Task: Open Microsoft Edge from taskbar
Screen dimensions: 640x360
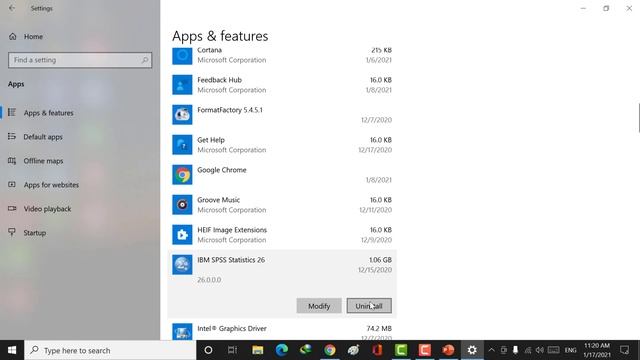Action: (x=281, y=350)
